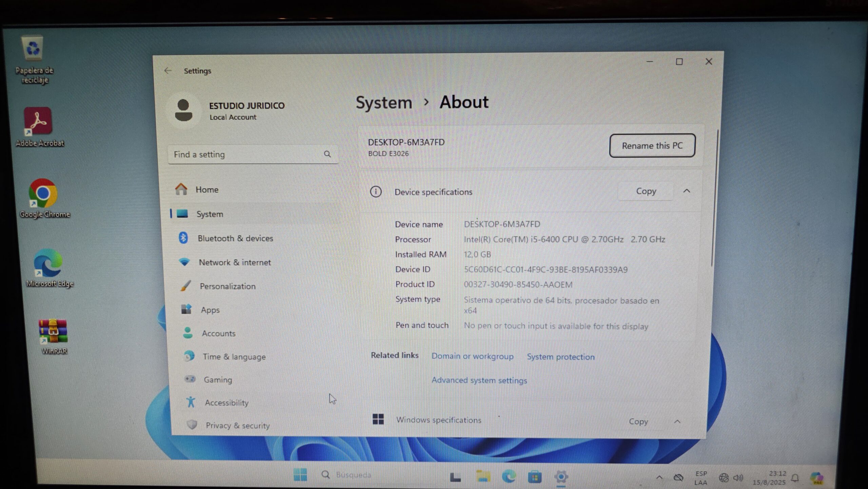Open File Explorer from the taskbar

483,477
